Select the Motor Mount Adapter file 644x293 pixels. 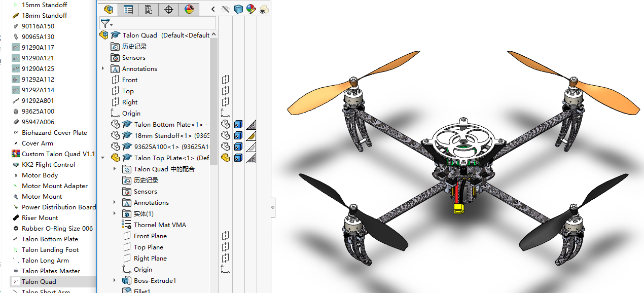(55, 186)
